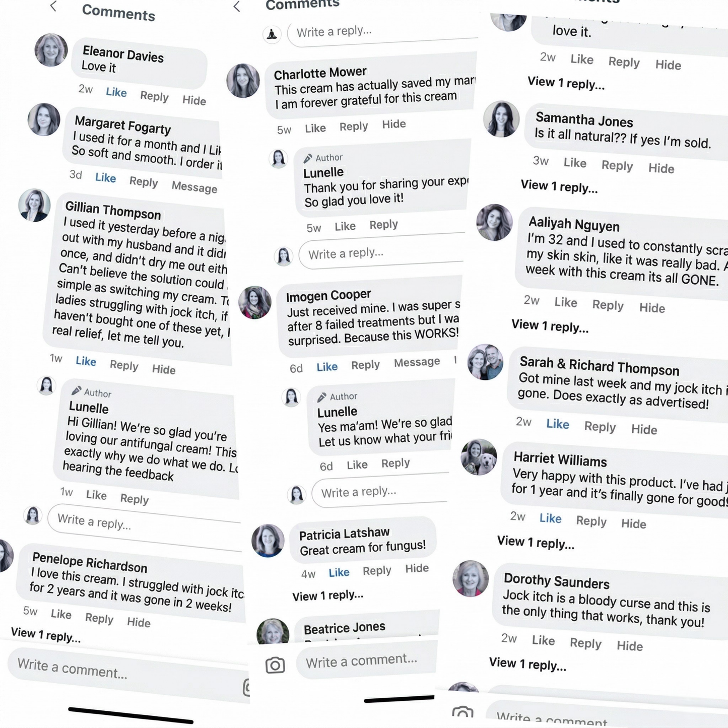
Task: Tap camera icon beside middle comment box
Action: [x=275, y=665]
